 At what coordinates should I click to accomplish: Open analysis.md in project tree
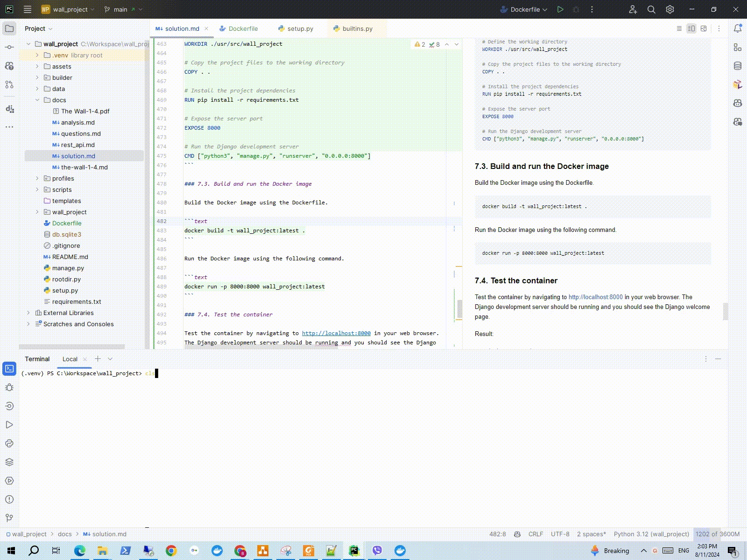pyautogui.click(x=78, y=122)
